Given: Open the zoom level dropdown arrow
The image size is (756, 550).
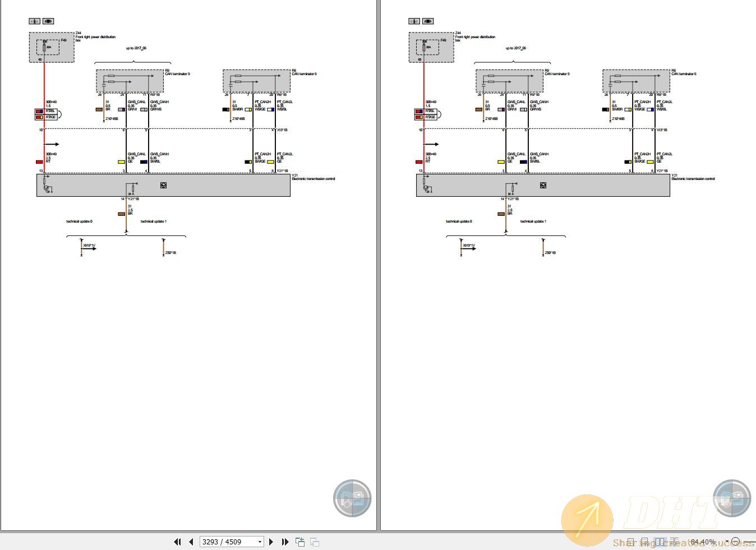Looking at the screenshot, I should (726, 542).
